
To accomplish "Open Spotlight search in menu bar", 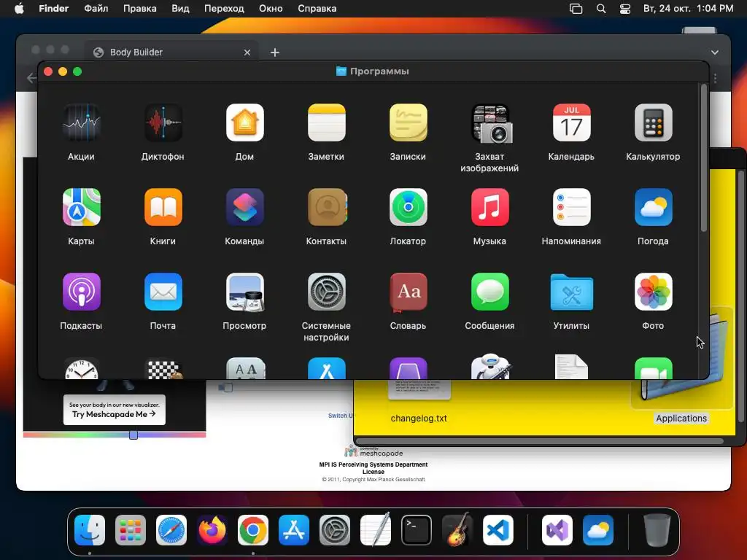I will tap(601, 9).
